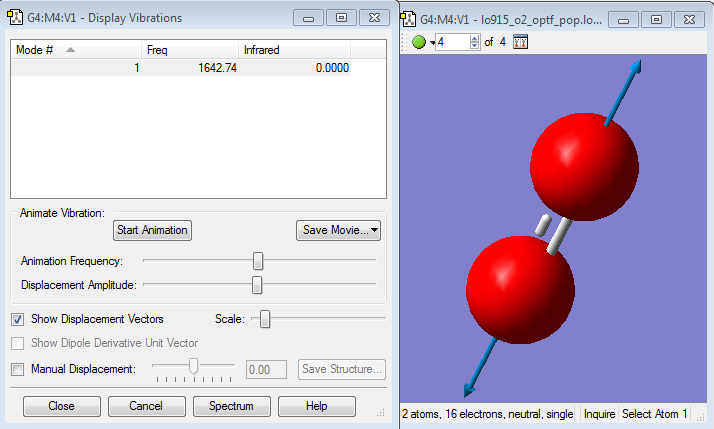This screenshot has height=429, width=714.
Task: Click Start Animation button
Action: point(152,230)
